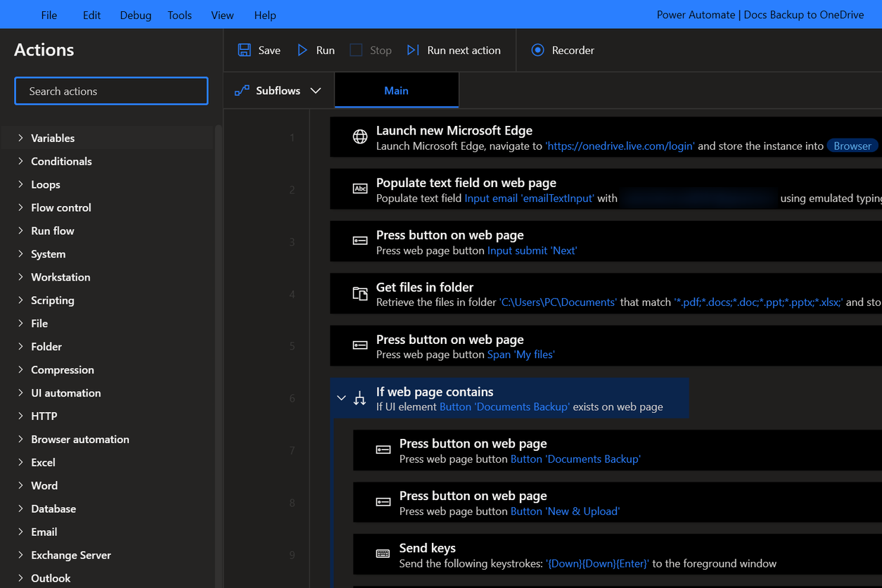
Task: Expand the Compression action group
Action: [x=20, y=370]
